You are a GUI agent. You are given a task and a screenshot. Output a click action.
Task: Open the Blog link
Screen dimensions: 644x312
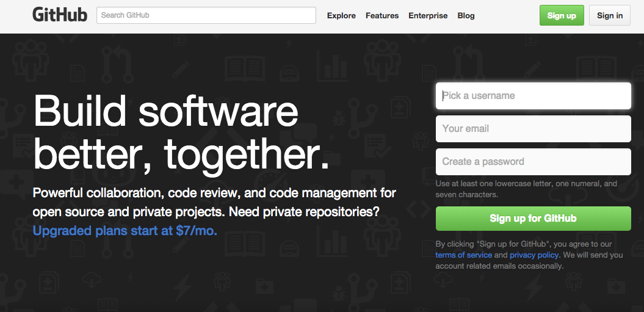click(x=466, y=16)
